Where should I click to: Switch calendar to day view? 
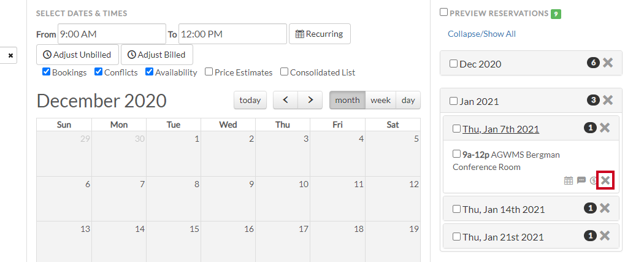[408, 100]
